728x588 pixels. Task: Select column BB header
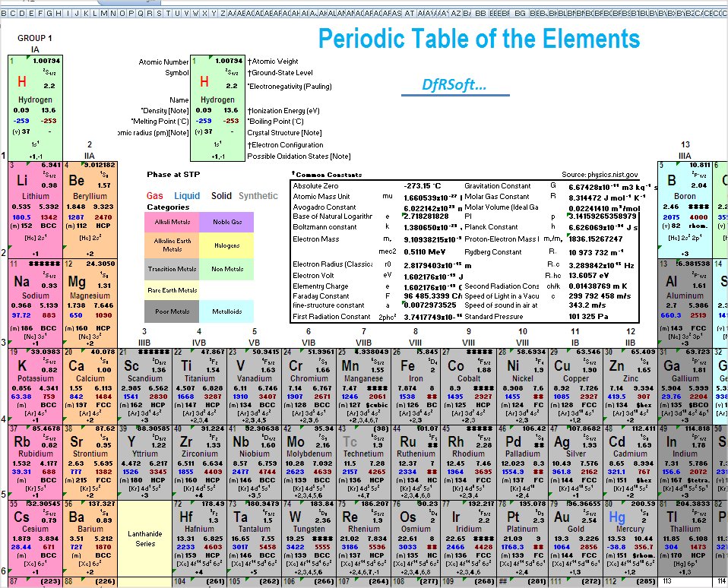click(x=480, y=14)
